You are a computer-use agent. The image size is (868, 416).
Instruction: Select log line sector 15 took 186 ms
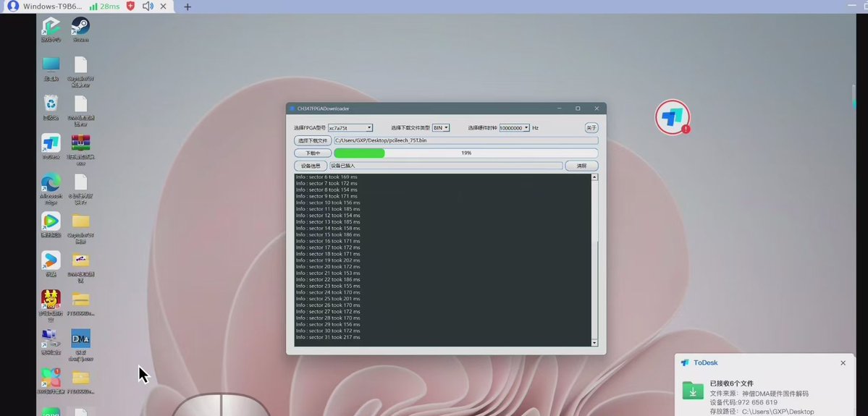(328, 234)
